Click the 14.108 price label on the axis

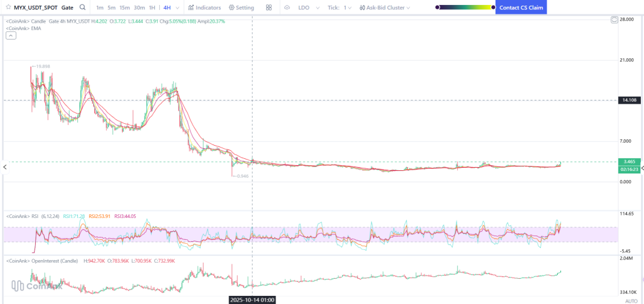629,100
